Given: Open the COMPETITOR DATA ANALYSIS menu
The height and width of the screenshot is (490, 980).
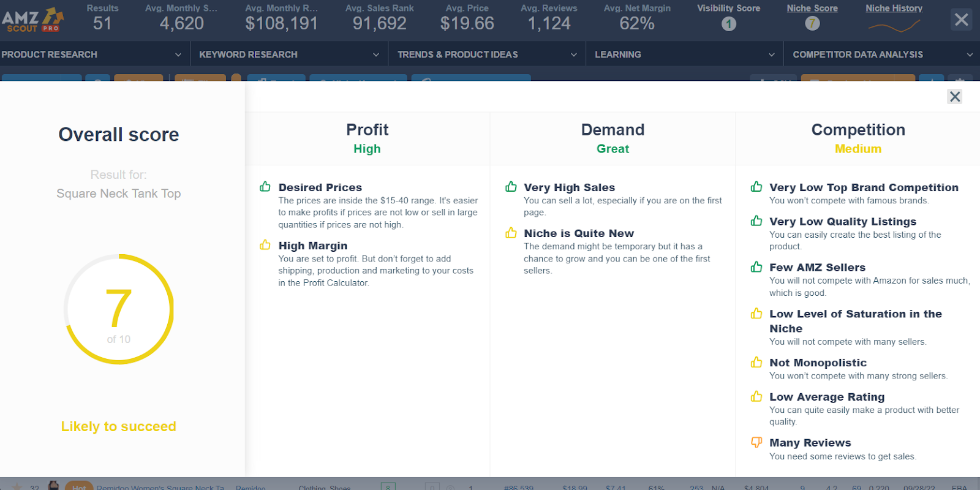Looking at the screenshot, I should [x=882, y=54].
